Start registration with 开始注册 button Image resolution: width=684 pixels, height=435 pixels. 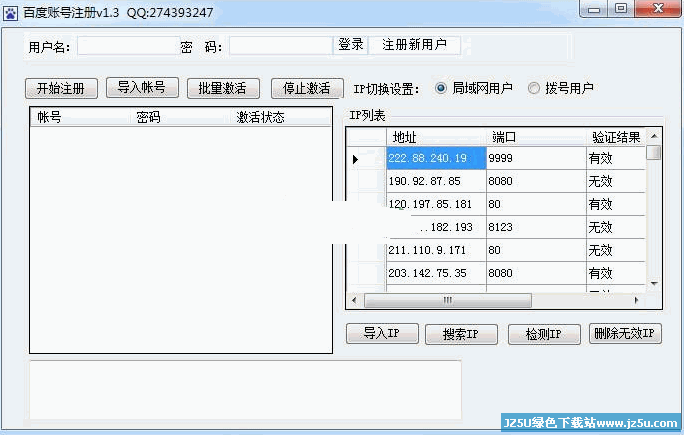pos(62,89)
